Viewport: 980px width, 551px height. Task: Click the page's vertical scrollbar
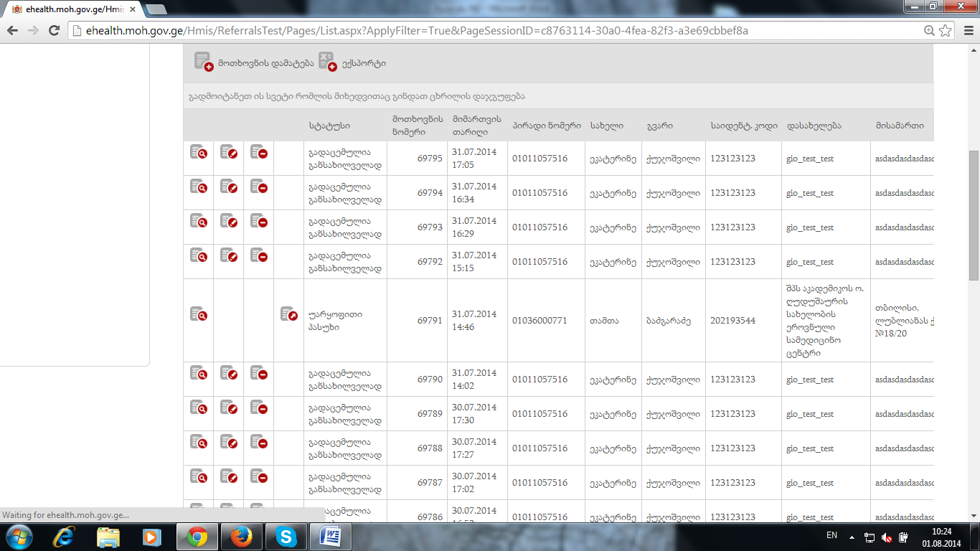pyautogui.click(x=974, y=215)
